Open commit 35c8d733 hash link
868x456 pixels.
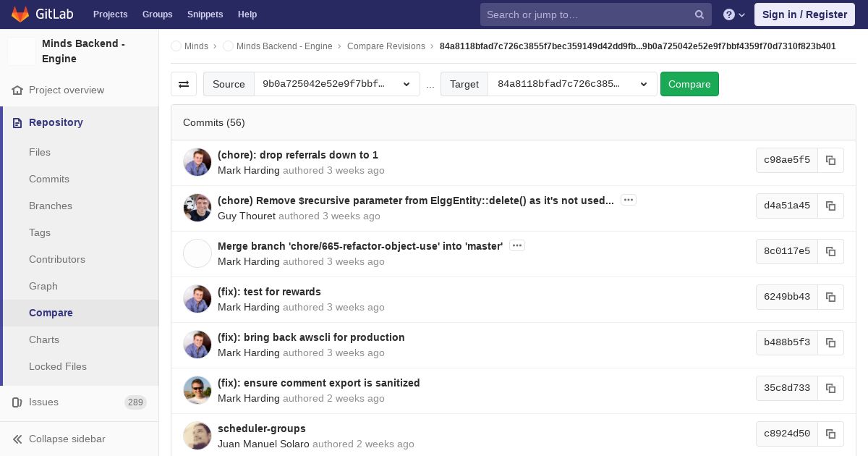pos(787,388)
